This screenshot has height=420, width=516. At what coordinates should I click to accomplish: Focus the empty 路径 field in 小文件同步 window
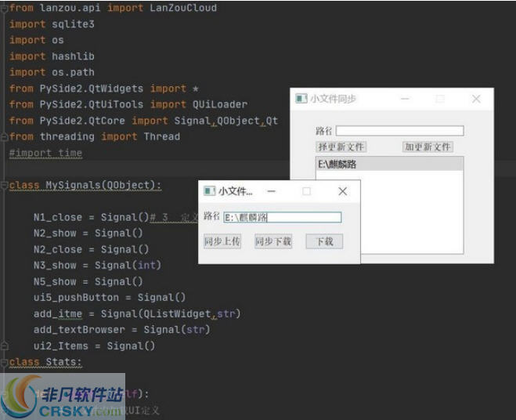coord(400,131)
